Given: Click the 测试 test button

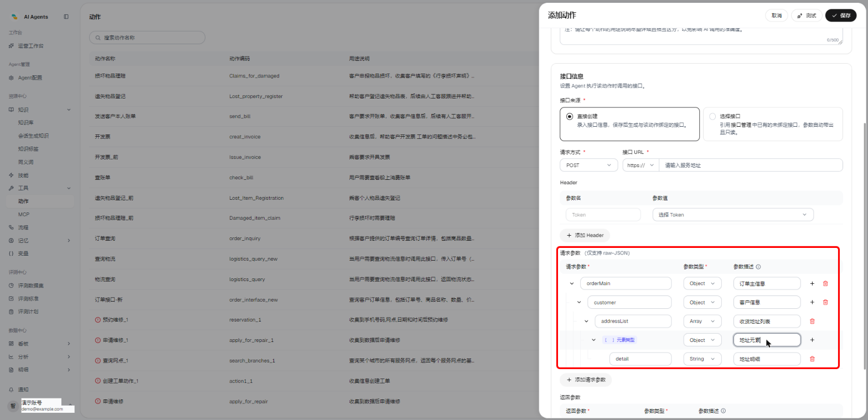Looking at the screenshot, I should [807, 15].
